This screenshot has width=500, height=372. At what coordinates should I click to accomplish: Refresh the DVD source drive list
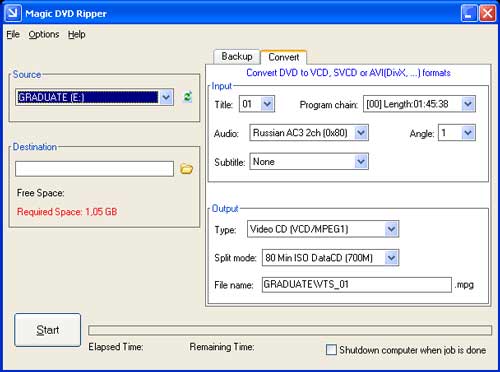188,97
